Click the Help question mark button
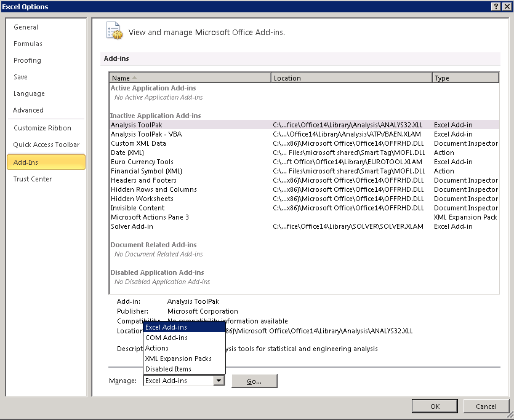This screenshot has height=420, width=514. pyautogui.click(x=496, y=6)
